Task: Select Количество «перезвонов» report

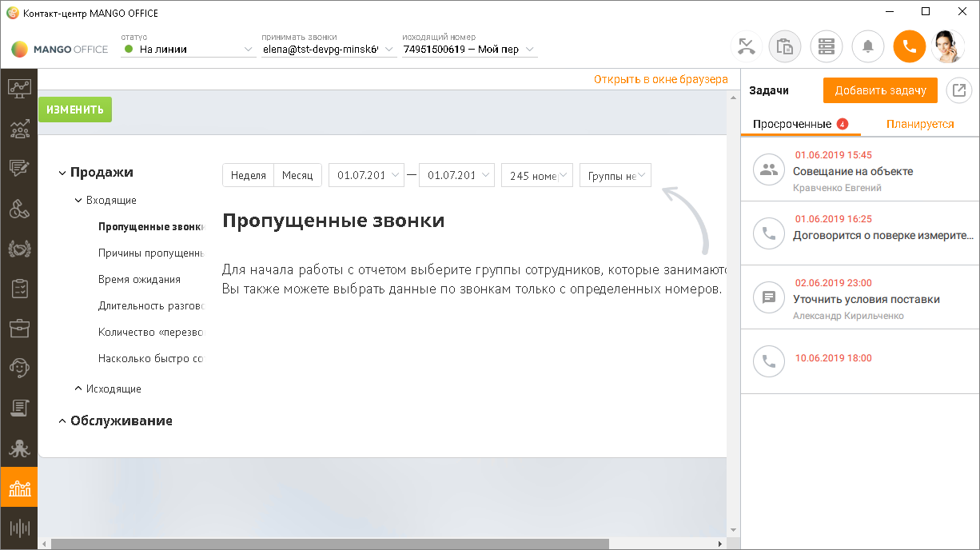Action: 150,332
